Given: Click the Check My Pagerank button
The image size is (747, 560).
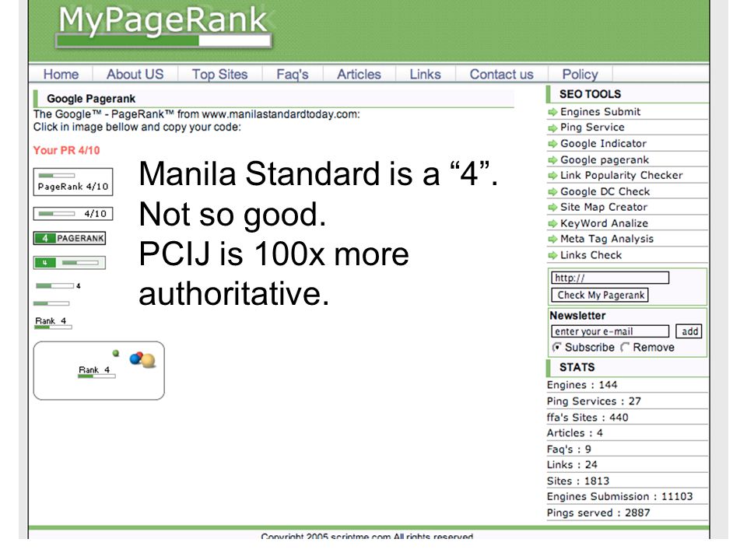Looking at the screenshot, I should (x=600, y=296).
